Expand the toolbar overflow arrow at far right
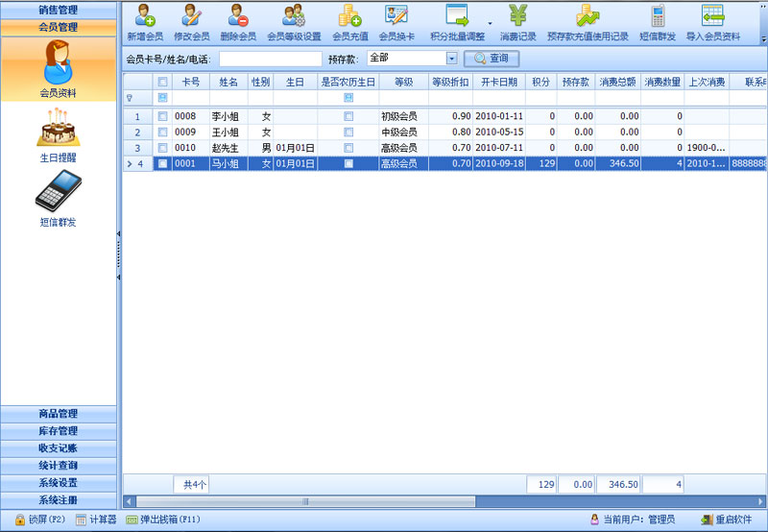 point(763,39)
